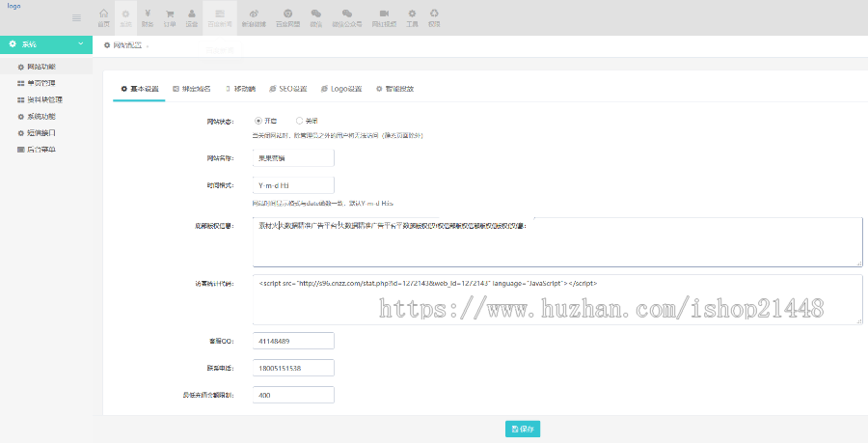Open the 订单 shopping cart icon
Screen dimensions: 868x444
170,17
